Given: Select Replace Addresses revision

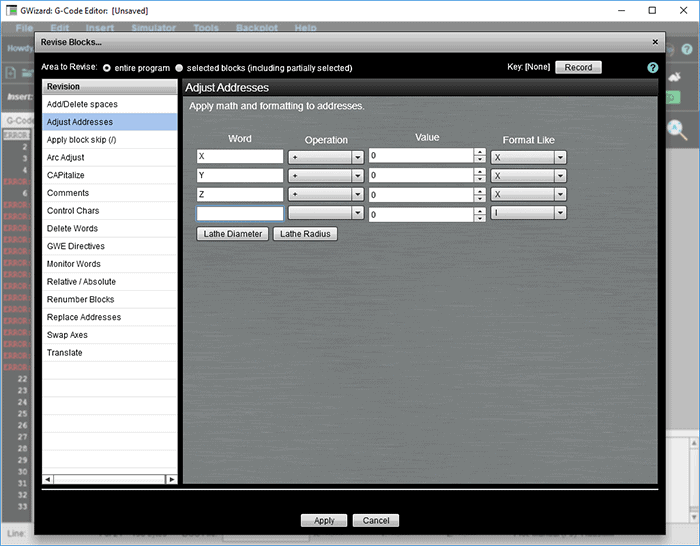Looking at the screenshot, I should 110,317.
